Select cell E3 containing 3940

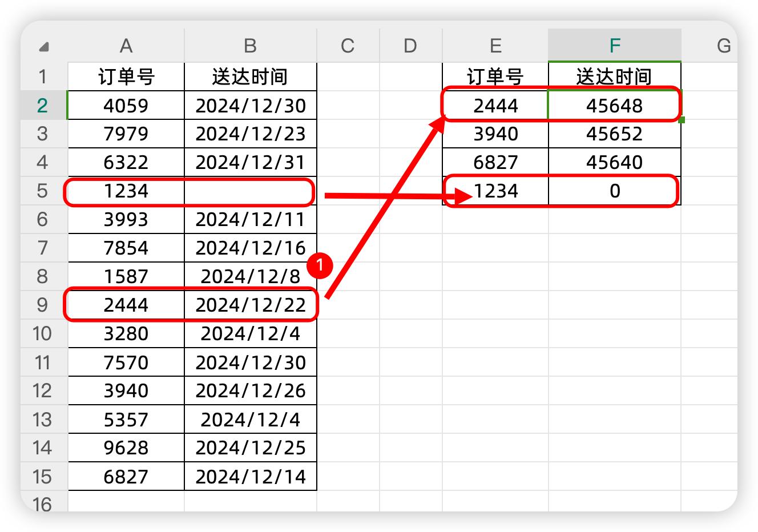coord(495,134)
